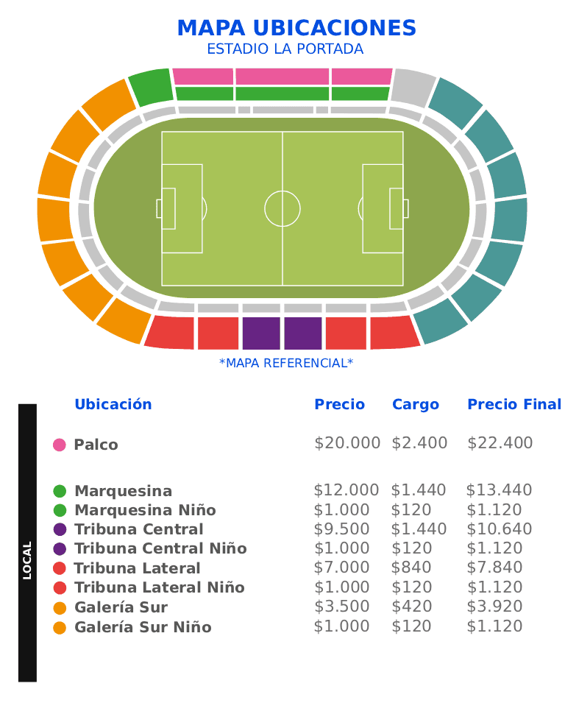
Task: Click the Precio Final column header
Action: (514, 404)
